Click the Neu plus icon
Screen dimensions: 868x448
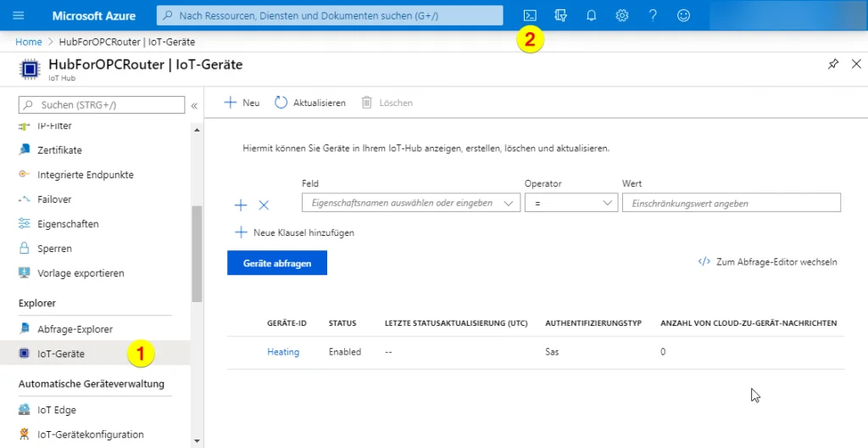point(230,103)
